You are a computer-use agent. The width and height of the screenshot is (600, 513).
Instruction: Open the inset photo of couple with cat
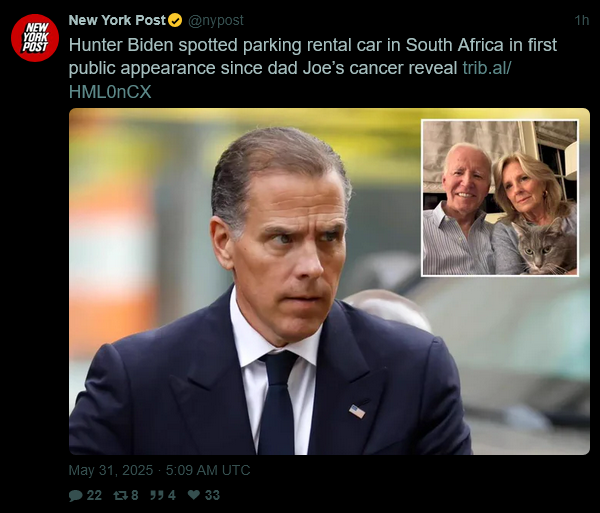499,198
